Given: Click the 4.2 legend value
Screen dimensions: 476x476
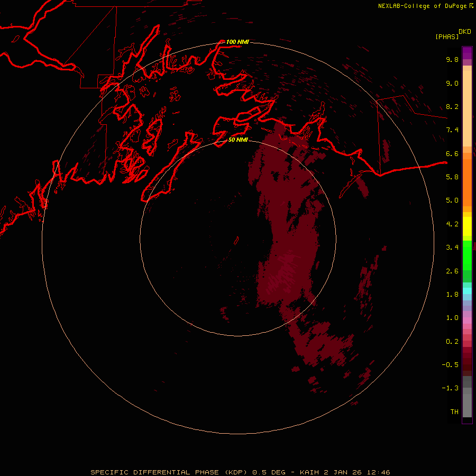Looking at the screenshot, I should point(452,224).
